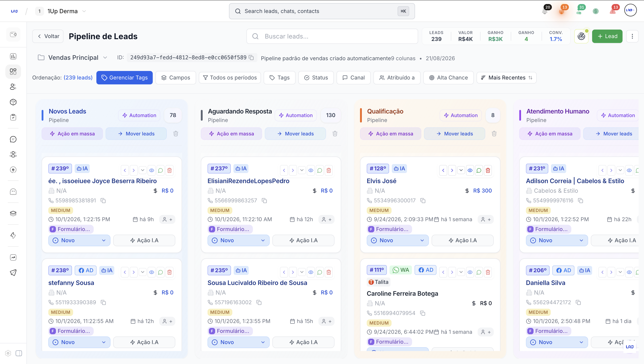View lead #239 with the eye icon
The width and height of the screenshot is (644, 364).
152,171
